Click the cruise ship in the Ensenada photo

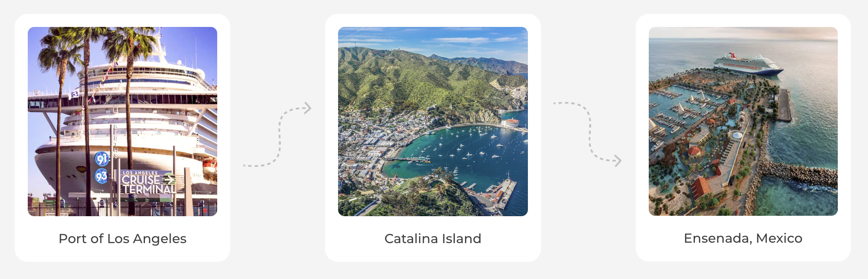click(748, 64)
